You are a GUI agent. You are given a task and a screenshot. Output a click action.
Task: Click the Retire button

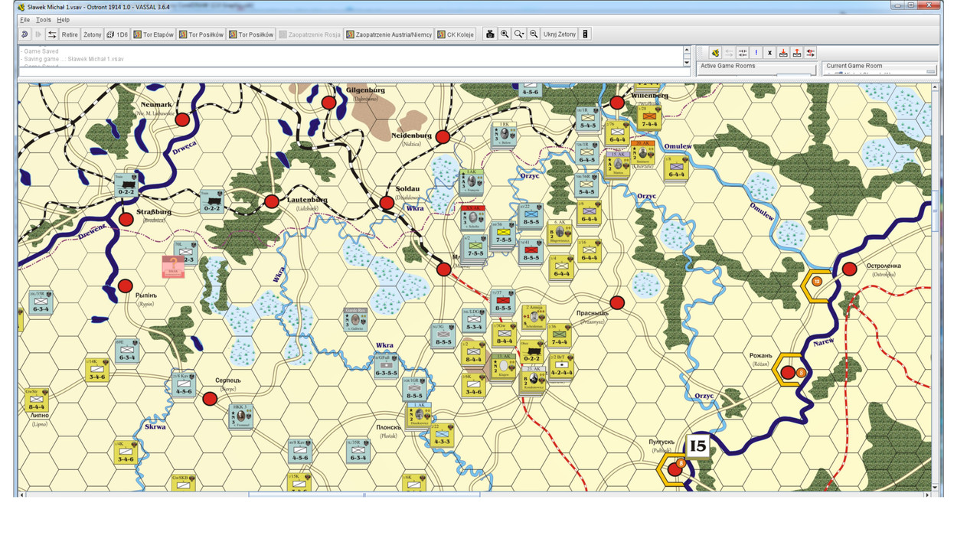70,34
